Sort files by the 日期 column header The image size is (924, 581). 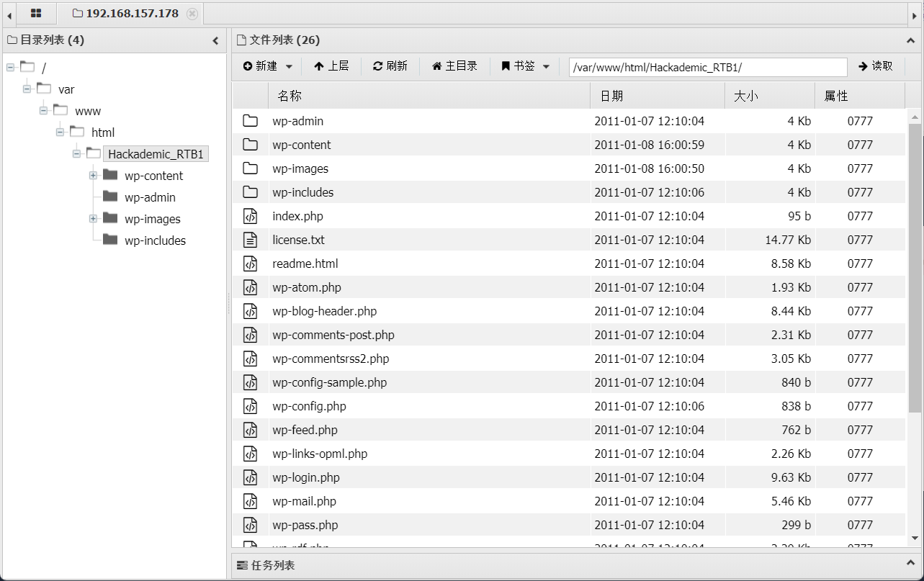tap(611, 94)
